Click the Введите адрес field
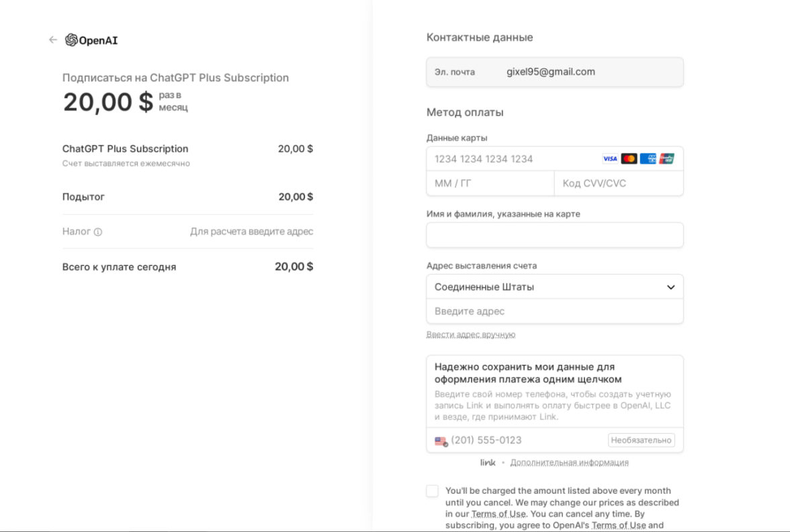This screenshot has height=532, width=790. pos(554,312)
